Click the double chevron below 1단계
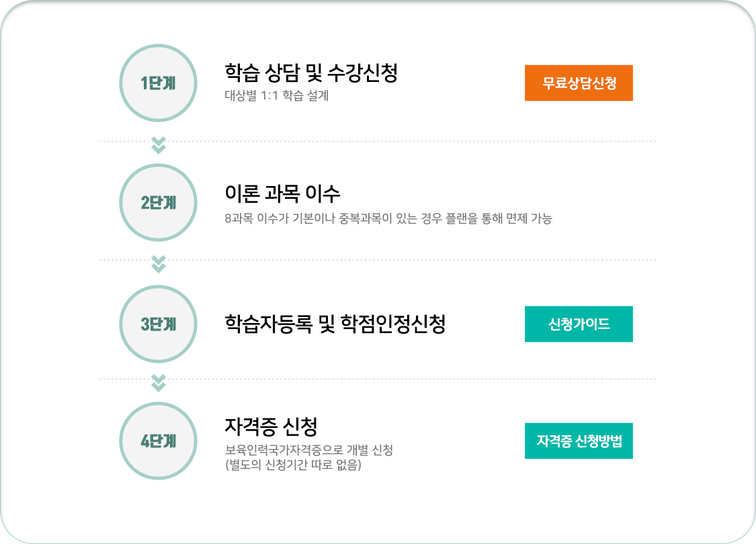 158,144
